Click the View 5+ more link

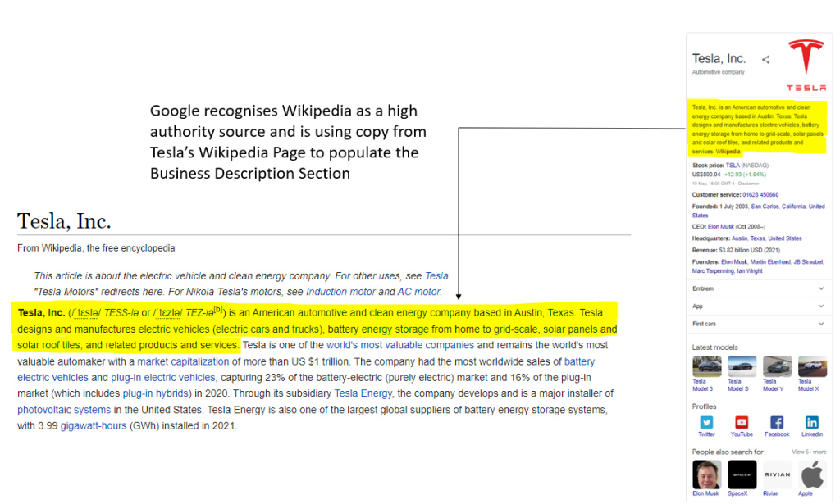click(809, 452)
